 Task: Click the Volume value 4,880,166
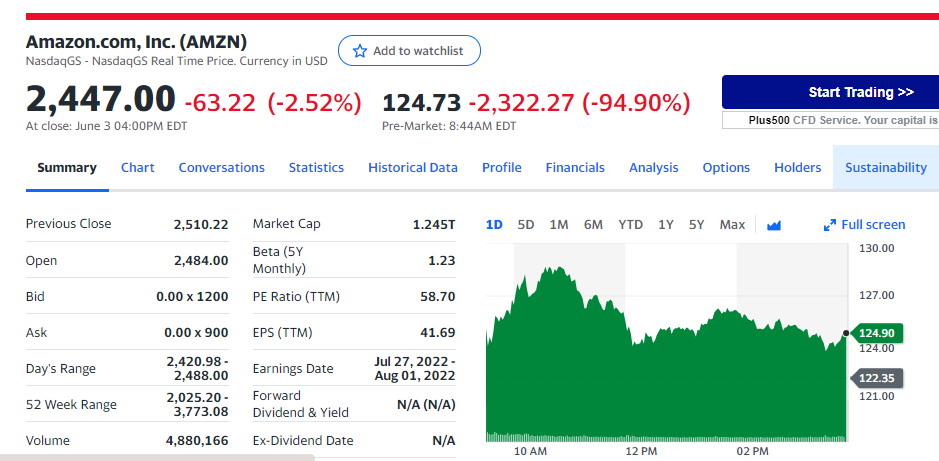click(x=197, y=441)
